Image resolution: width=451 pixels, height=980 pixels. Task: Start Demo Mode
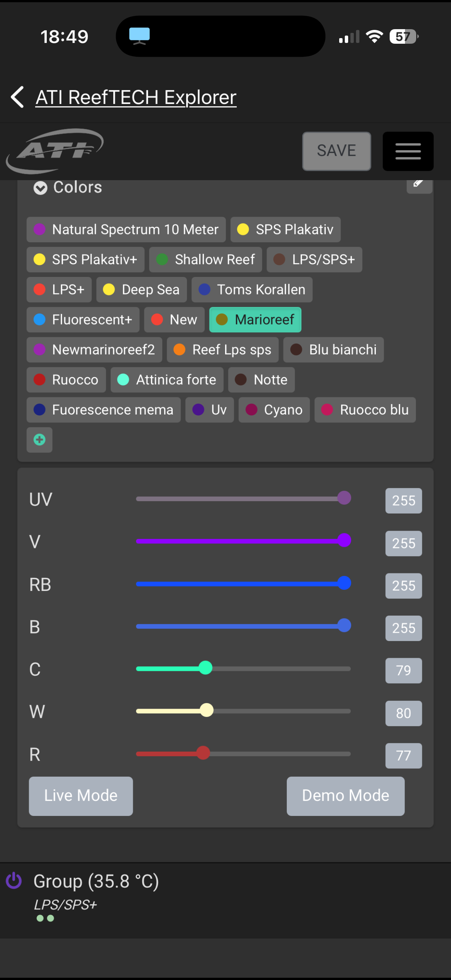tap(345, 795)
